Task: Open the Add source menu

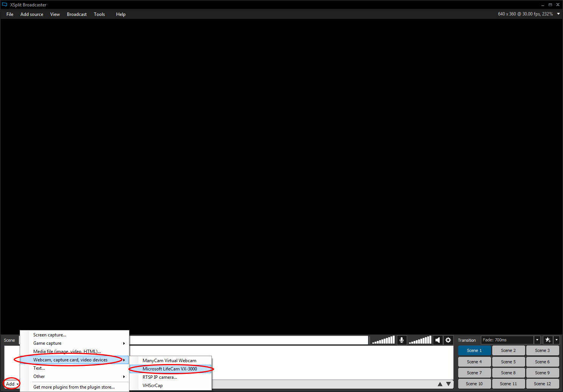Action: point(32,14)
